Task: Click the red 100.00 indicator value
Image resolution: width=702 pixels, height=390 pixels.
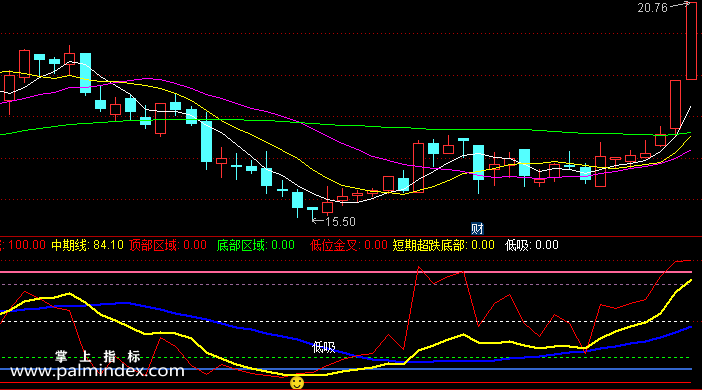Action: click(27, 245)
